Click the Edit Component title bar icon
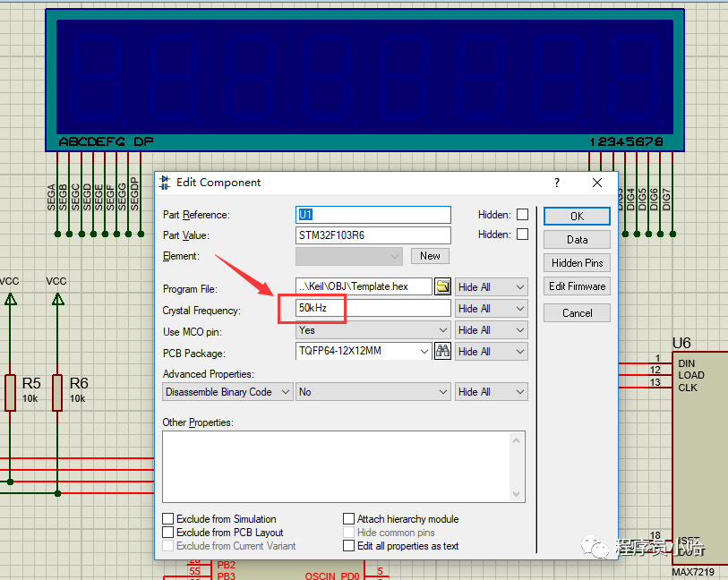 [x=165, y=183]
